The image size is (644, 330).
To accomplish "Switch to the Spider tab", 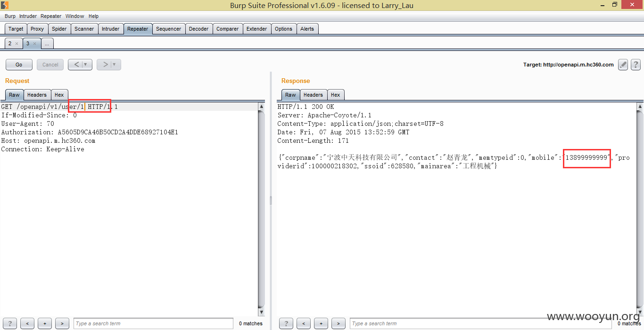I will point(59,29).
